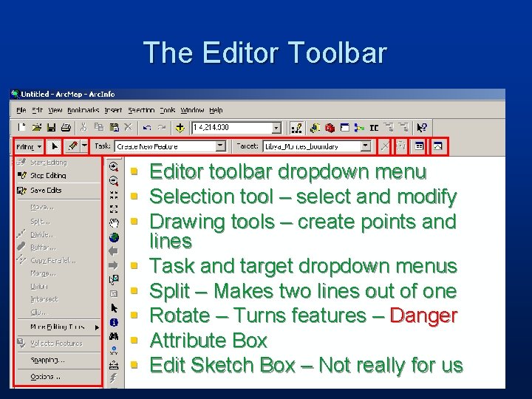Screen dimensions: 532x399
Task: Open the Task dropdown list
Action: (x=220, y=146)
